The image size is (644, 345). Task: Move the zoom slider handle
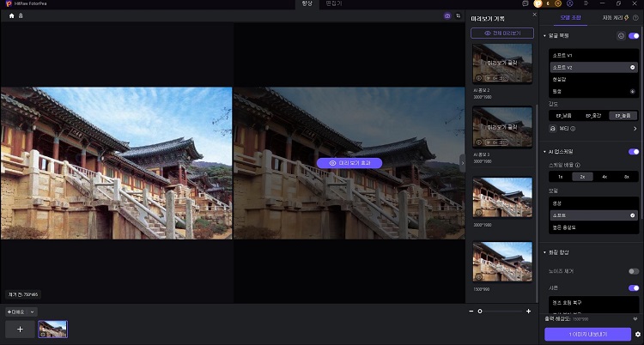(x=480, y=312)
